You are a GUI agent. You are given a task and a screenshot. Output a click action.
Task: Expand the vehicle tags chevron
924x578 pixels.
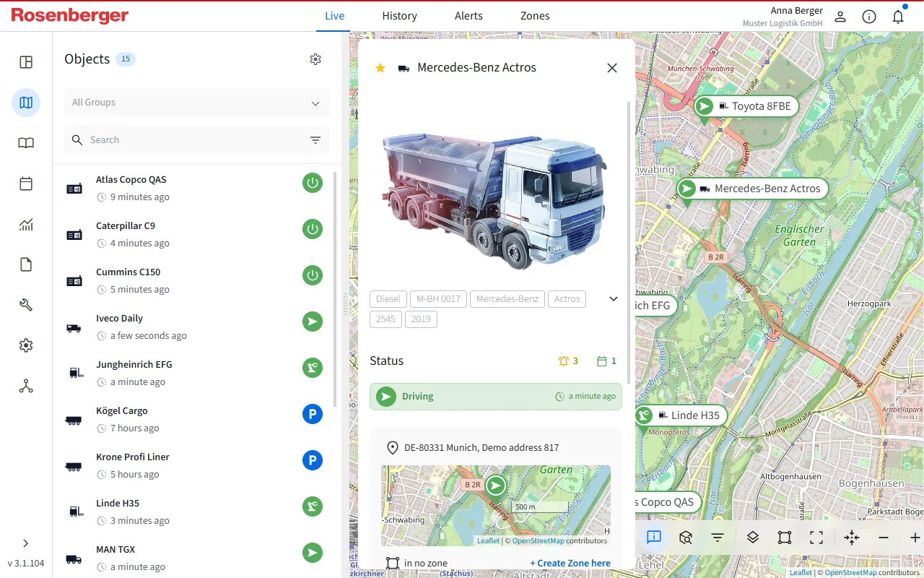tap(614, 299)
